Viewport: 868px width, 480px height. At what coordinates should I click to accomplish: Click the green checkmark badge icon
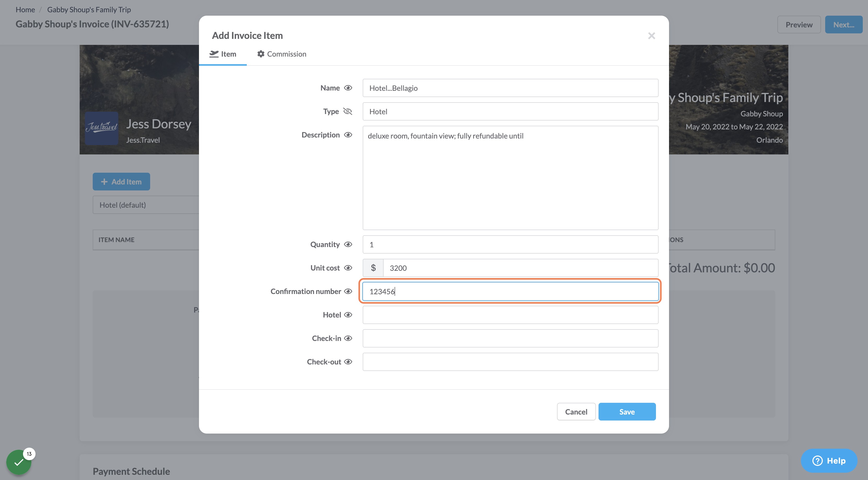click(x=19, y=462)
